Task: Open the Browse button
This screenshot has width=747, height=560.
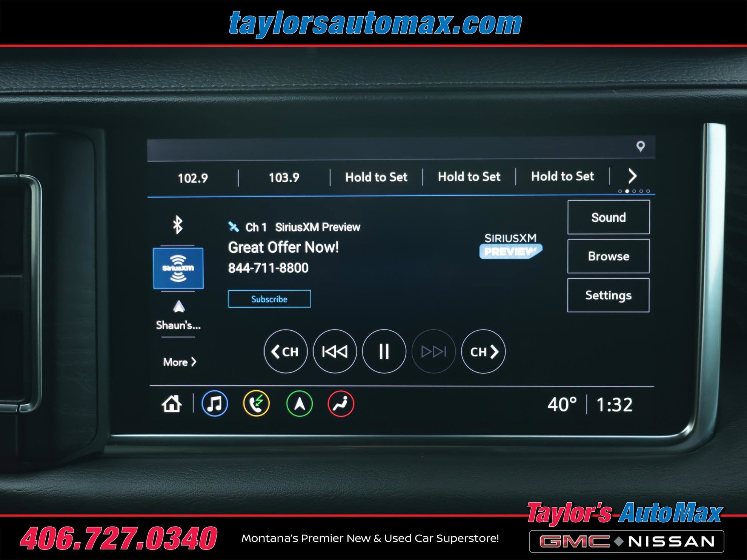Action: click(x=608, y=256)
